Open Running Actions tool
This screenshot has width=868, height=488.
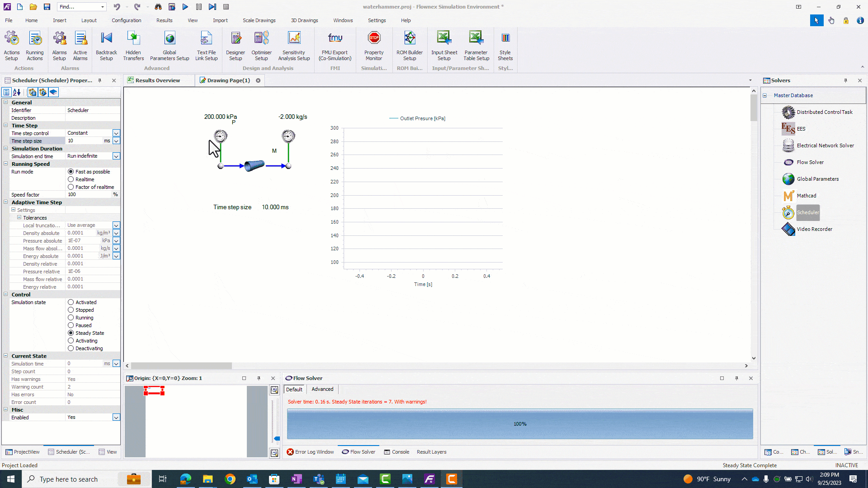click(x=35, y=46)
